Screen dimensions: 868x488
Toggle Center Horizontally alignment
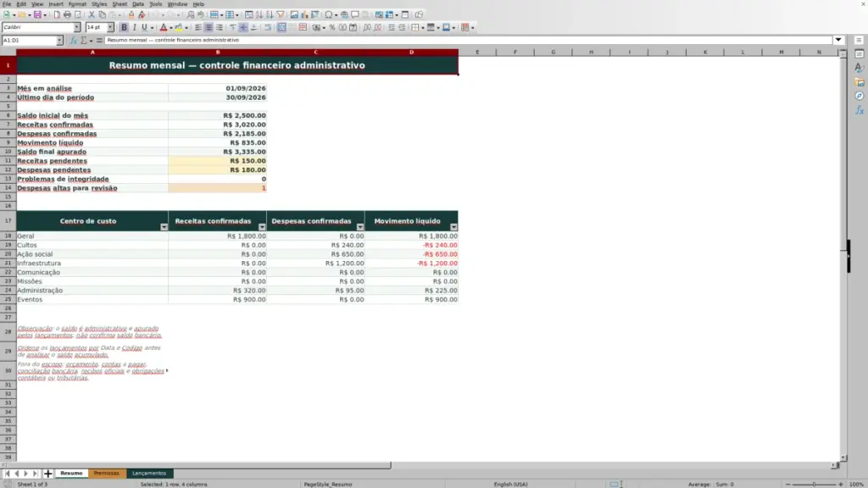pos(209,28)
